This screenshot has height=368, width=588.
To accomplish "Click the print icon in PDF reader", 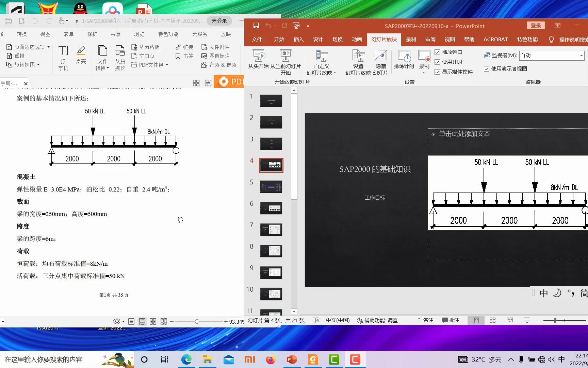I will pos(8,21).
